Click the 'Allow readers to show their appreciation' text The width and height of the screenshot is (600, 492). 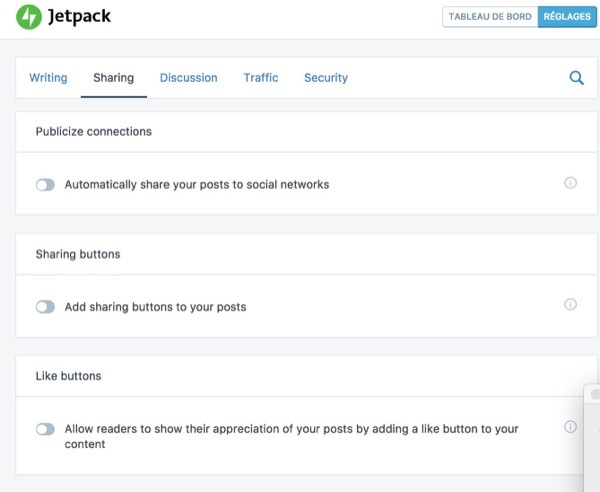click(x=290, y=429)
